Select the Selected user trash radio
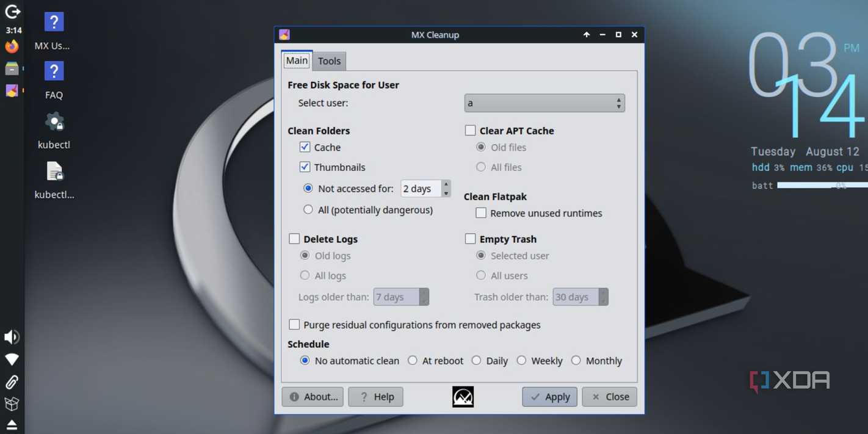The height and width of the screenshot is (434, 868). point(481,256)
